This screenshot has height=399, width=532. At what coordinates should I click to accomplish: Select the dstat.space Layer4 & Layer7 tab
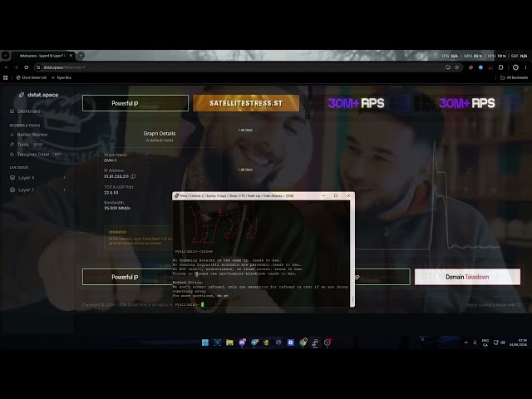click(43, 56)
